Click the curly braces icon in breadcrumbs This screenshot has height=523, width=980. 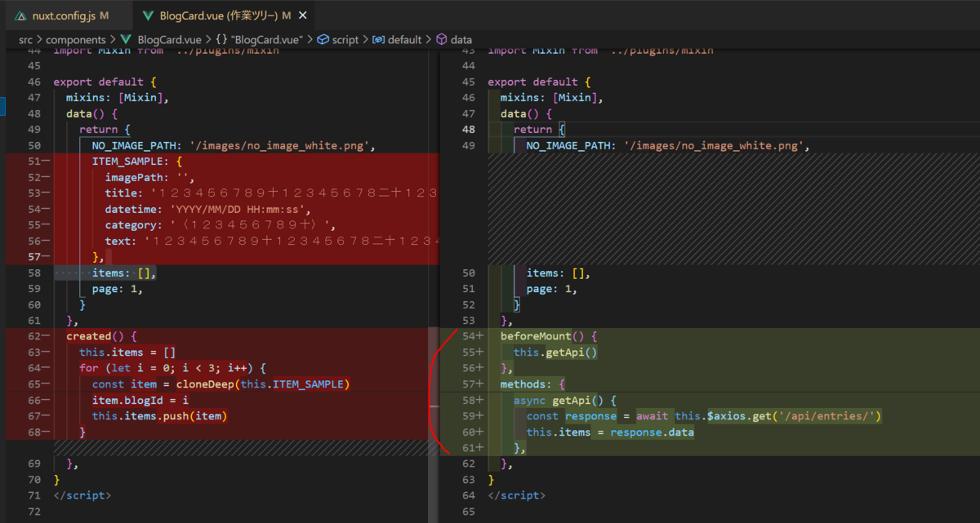(221, 39)
